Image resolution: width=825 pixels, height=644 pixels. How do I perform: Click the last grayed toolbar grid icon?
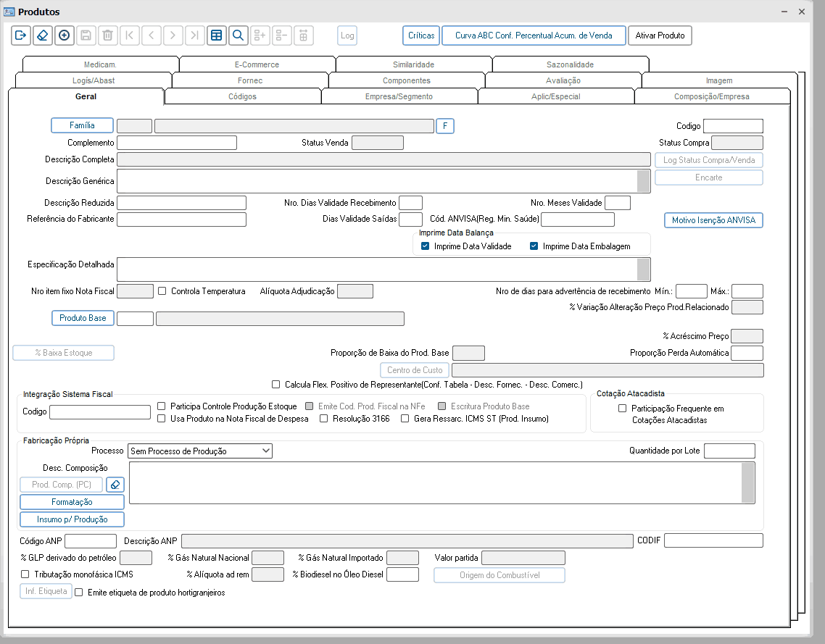pos(304,35)
